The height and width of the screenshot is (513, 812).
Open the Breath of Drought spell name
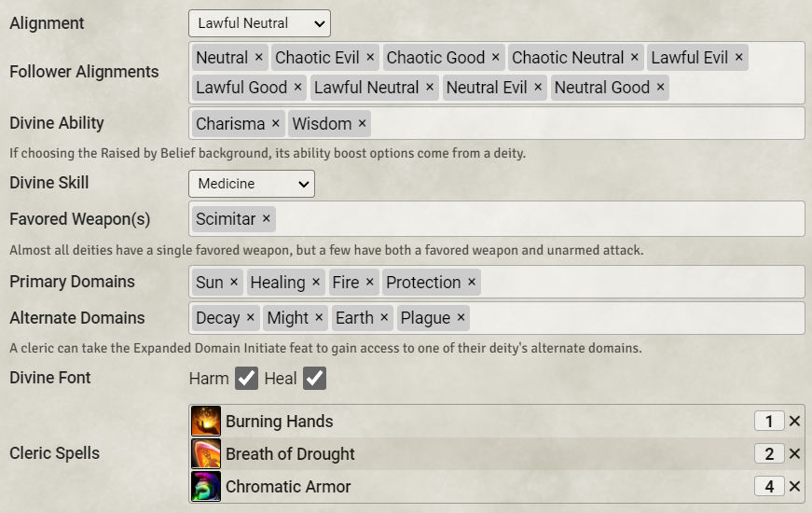(290, 454)
